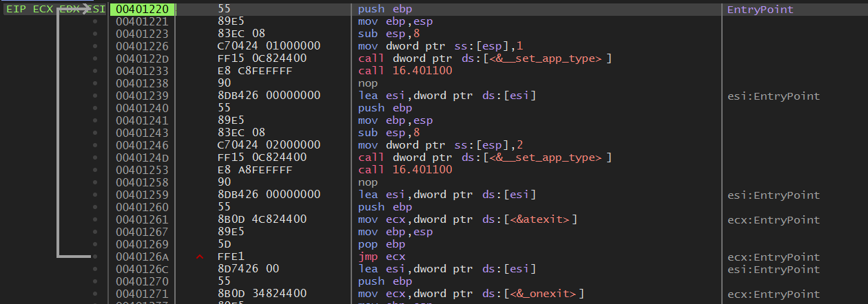This screenshot has width=868, height=304.
Task: Select sub esp,8 at 00401223
Action: click(x=389, y=34)
